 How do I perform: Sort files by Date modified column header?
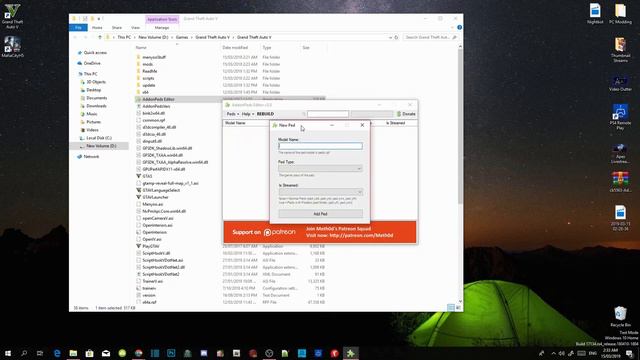235,48
